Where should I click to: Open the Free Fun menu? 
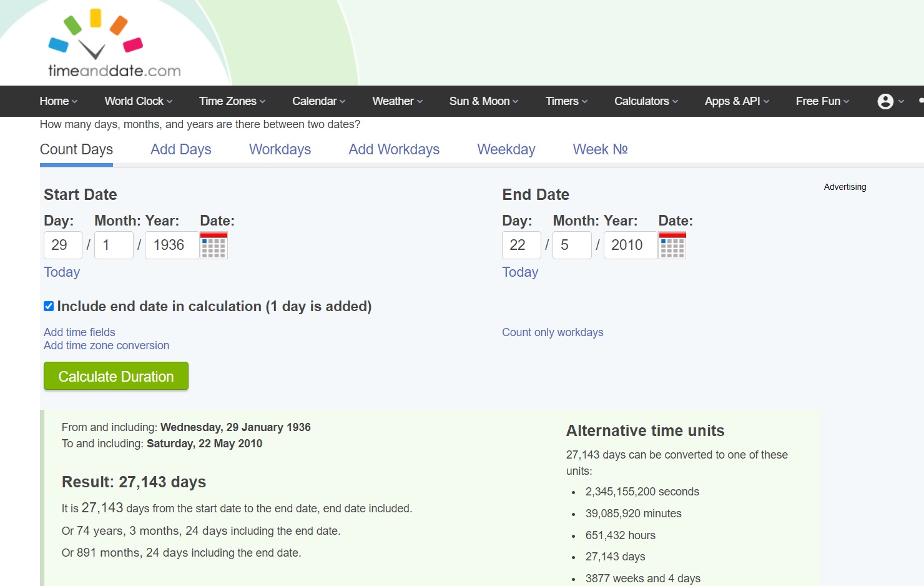tap(822, 101)
